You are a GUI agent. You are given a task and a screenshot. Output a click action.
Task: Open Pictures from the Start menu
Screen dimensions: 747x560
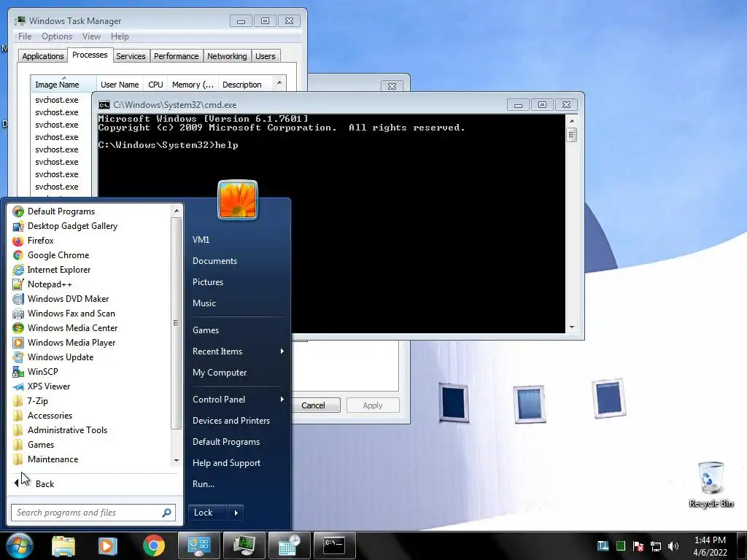pyautogui.click(x=208, y=282)
